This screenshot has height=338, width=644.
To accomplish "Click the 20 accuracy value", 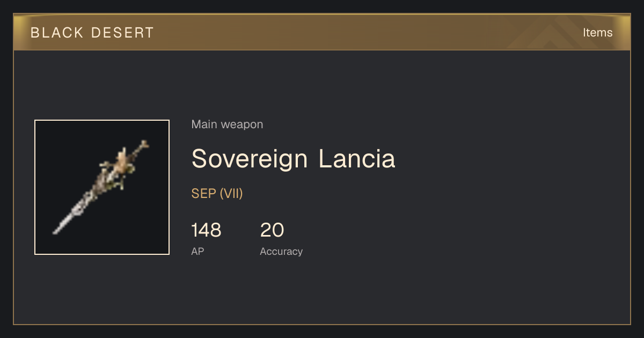I will (272, 230).
